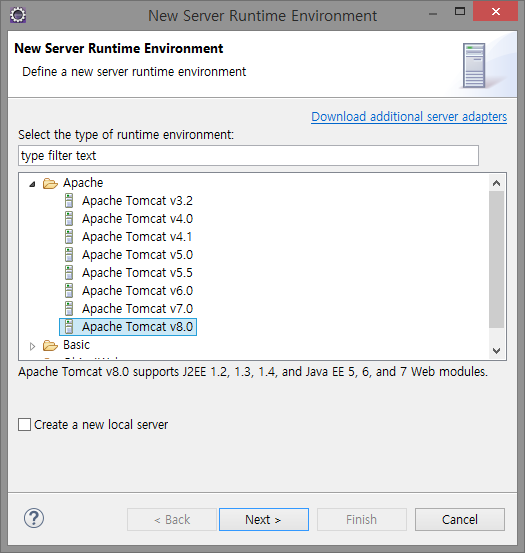Pick Apache Tomcat v7.0 entry

(137, 309)
